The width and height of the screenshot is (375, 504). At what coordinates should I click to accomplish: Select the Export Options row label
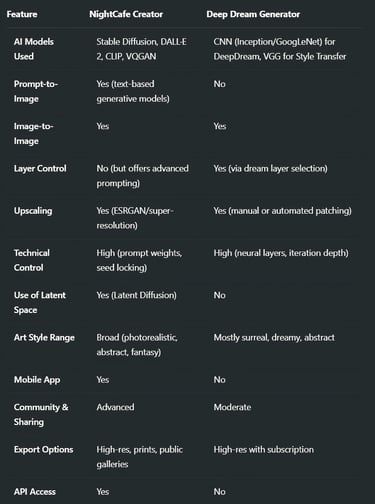tap(43, 450)
